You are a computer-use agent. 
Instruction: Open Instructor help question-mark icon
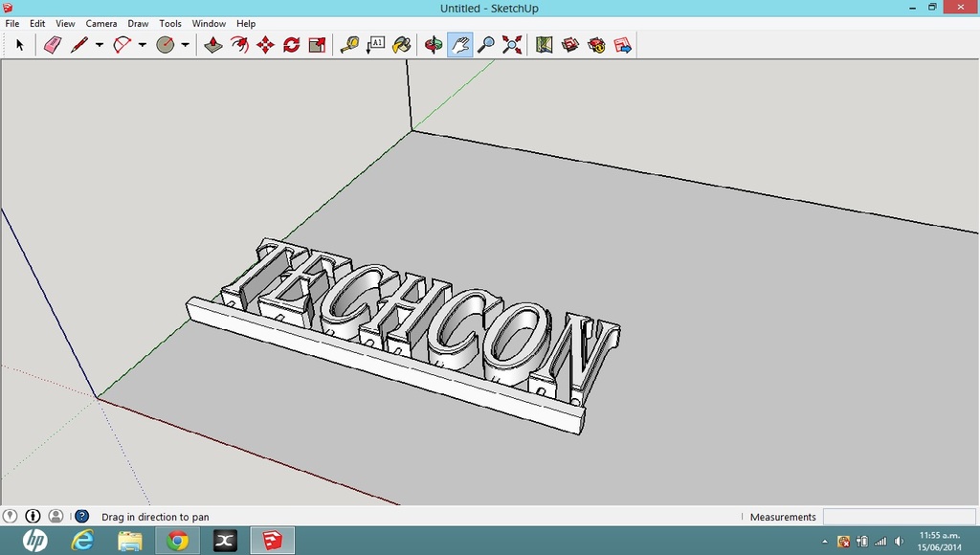coord(82,517)
